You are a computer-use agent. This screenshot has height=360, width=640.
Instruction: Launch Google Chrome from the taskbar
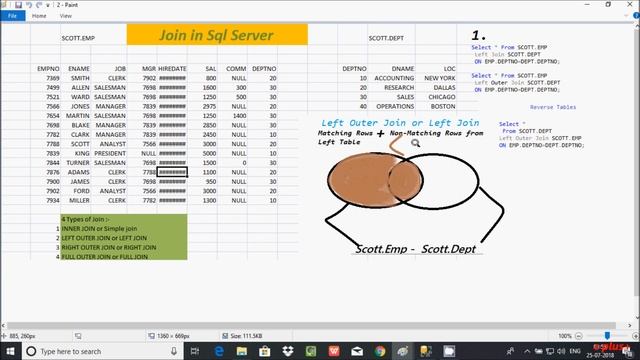point(380,351)
